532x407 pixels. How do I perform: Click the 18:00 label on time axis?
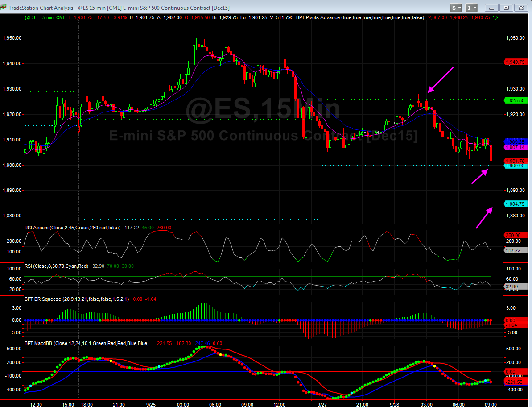[x=87, y=405]
